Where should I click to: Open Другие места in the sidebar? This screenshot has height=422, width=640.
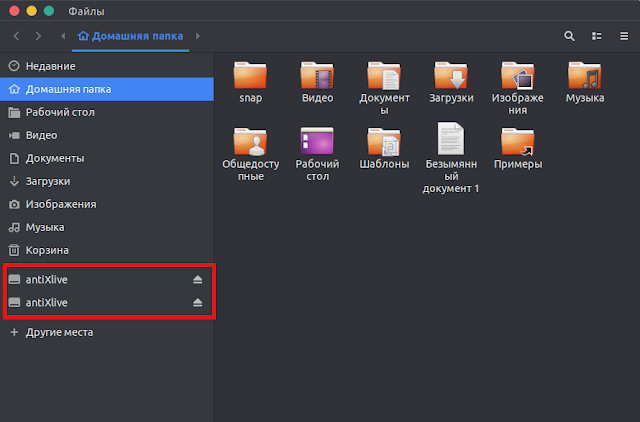point(107,332)
